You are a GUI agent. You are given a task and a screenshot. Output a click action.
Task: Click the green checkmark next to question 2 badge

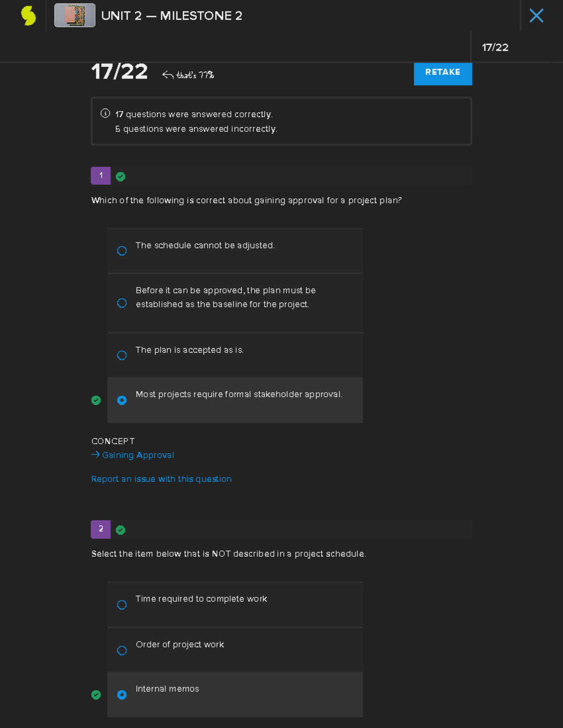click(121, 530)
